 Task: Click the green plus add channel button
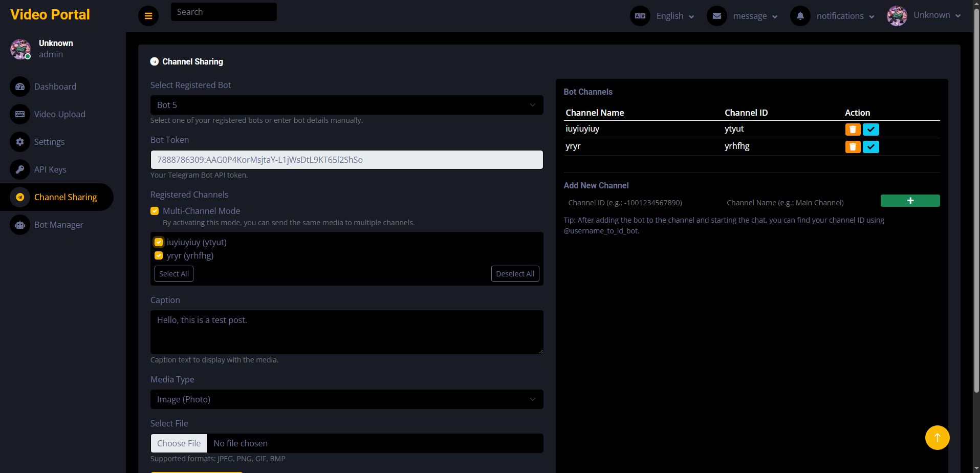(x=910, y=201)
